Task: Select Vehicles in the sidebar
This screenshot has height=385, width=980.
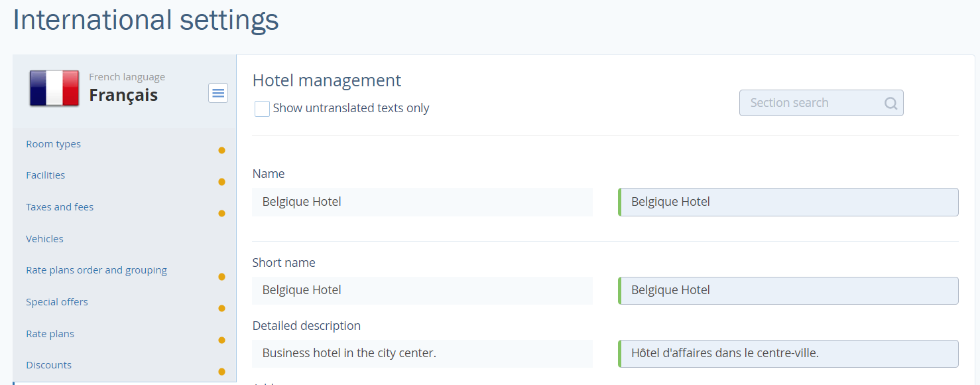Action: (44, 239)
